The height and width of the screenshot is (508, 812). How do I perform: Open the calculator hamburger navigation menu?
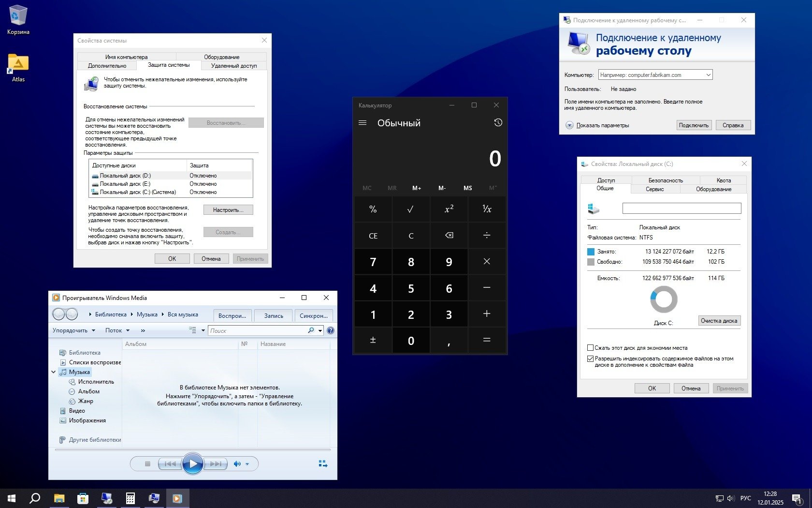pyautogui.click(x=362, y=123)
